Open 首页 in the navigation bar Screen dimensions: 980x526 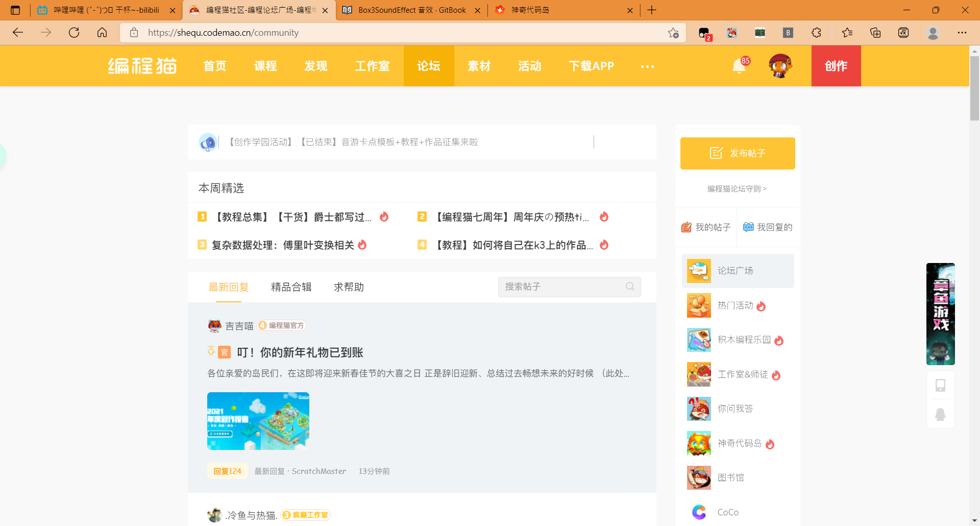point(215,66)
